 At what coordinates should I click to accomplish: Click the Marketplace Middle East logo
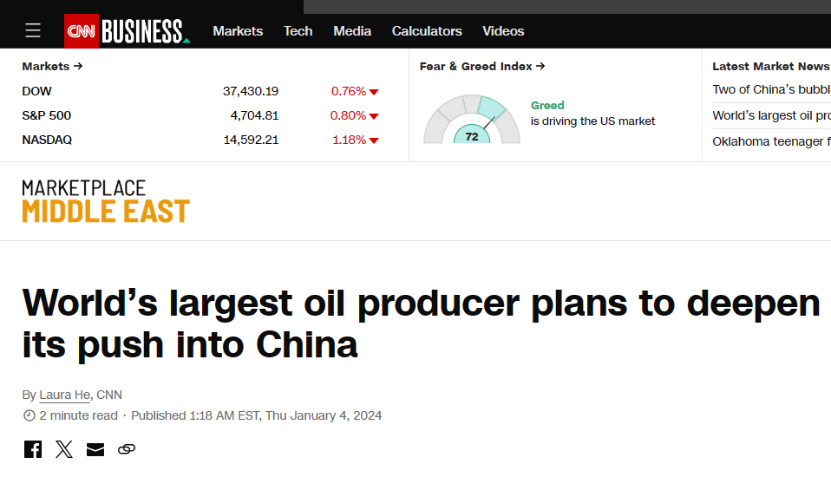tap(105, 201)
